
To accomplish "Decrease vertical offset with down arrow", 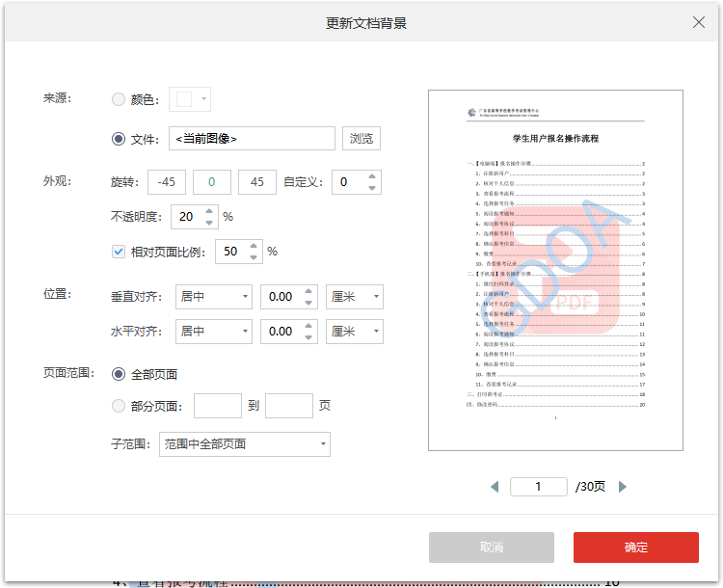I will 308,303.
